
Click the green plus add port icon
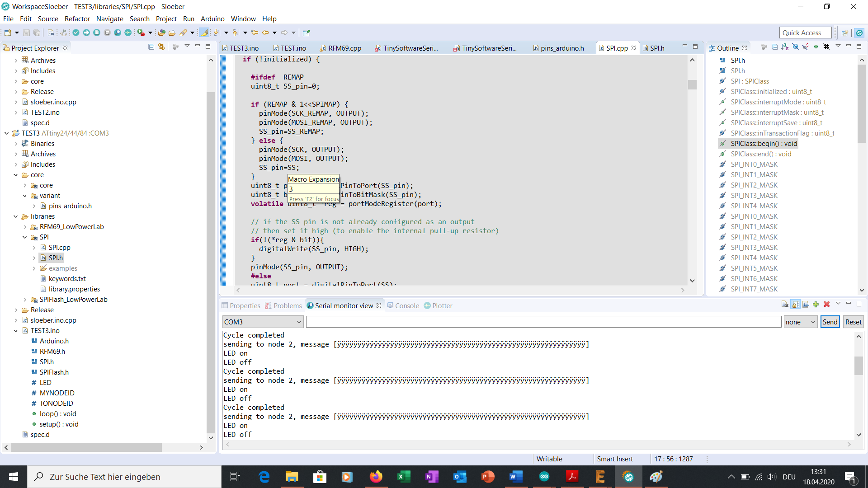coord(816,305)
